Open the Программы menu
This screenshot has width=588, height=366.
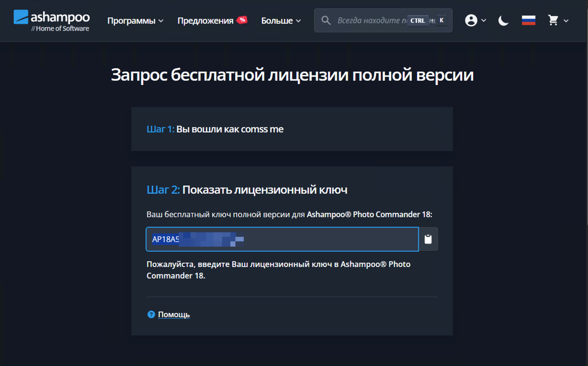135,21
